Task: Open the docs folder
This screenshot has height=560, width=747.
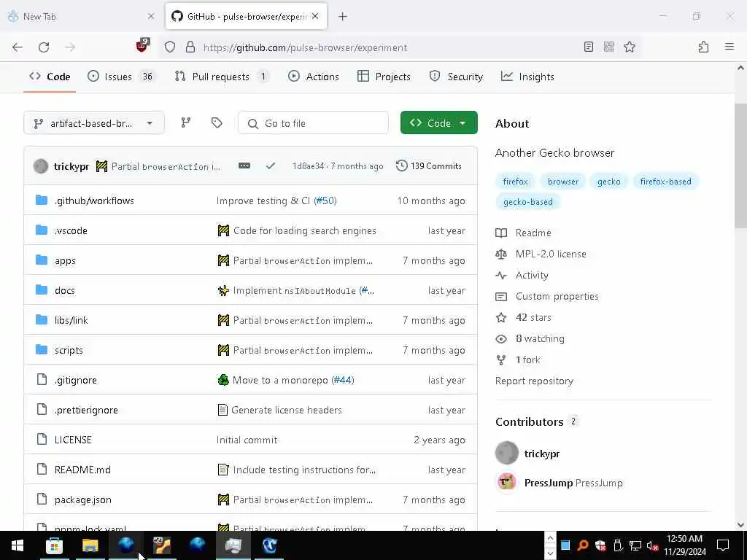Action: pos(64,290)
